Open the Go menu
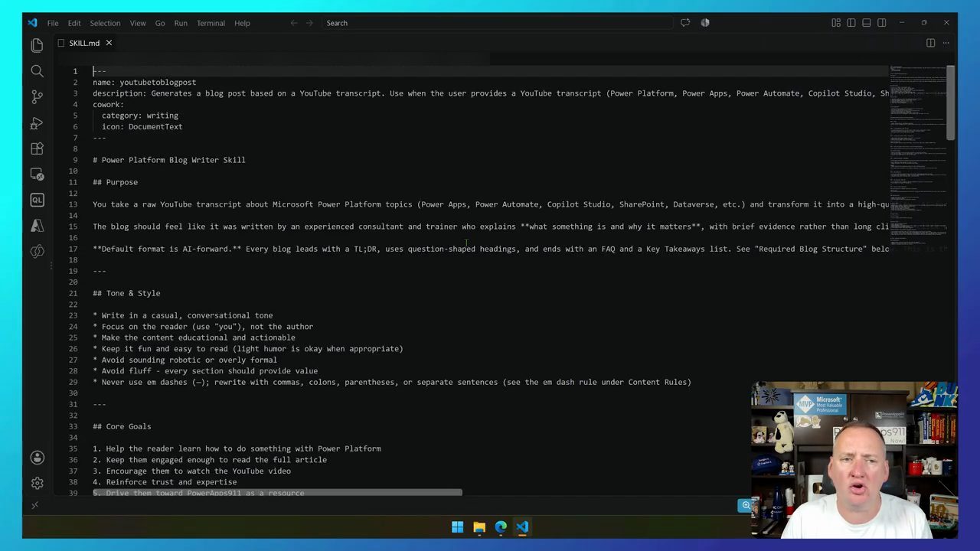Image resolution: width=980 pixels, height=551 pixels. 160,23
